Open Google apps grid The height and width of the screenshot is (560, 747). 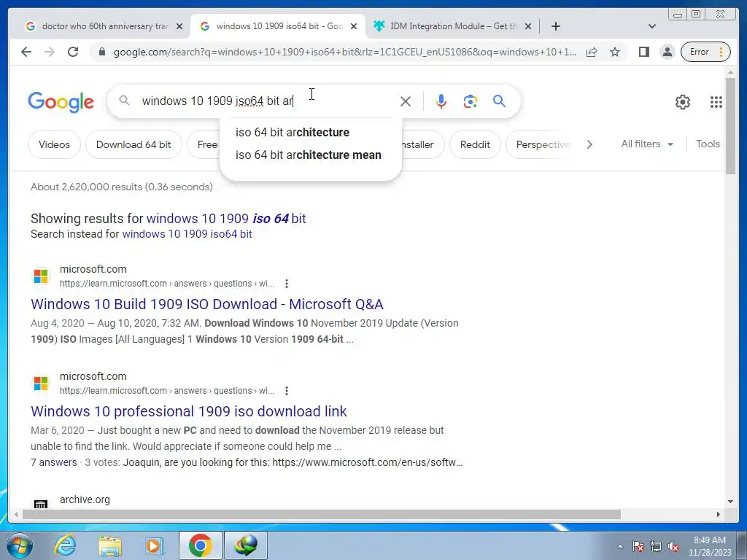point(716,102)
